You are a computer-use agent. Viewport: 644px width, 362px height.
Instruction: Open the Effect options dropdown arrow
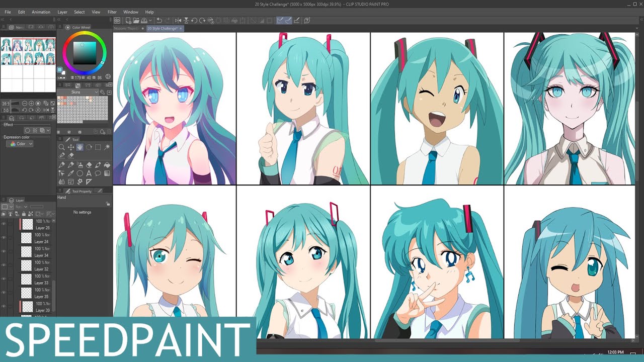(x=48, y=130)
